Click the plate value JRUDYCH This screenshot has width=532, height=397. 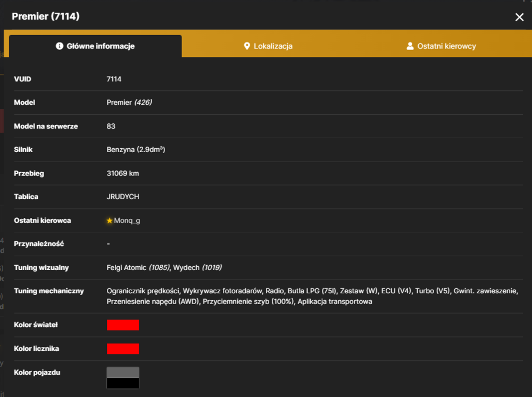pyautogui.click(x=123, y=197)
